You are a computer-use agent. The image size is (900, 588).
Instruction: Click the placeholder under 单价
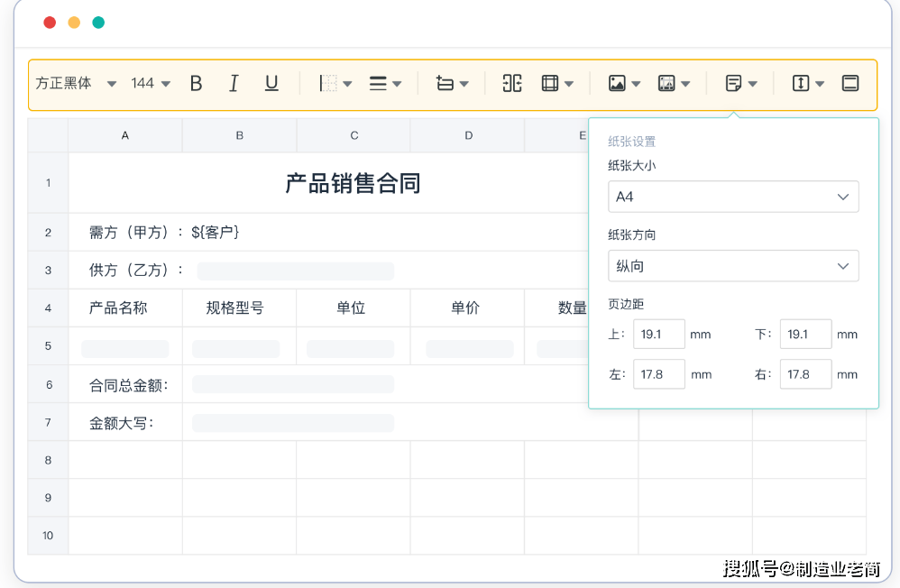tap(470, 349)
